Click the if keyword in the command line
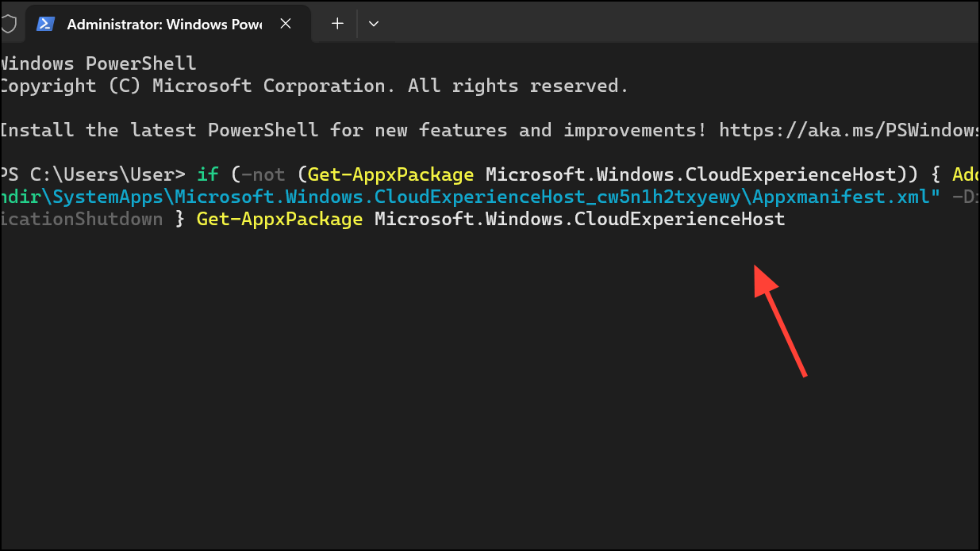 point(207,174)
